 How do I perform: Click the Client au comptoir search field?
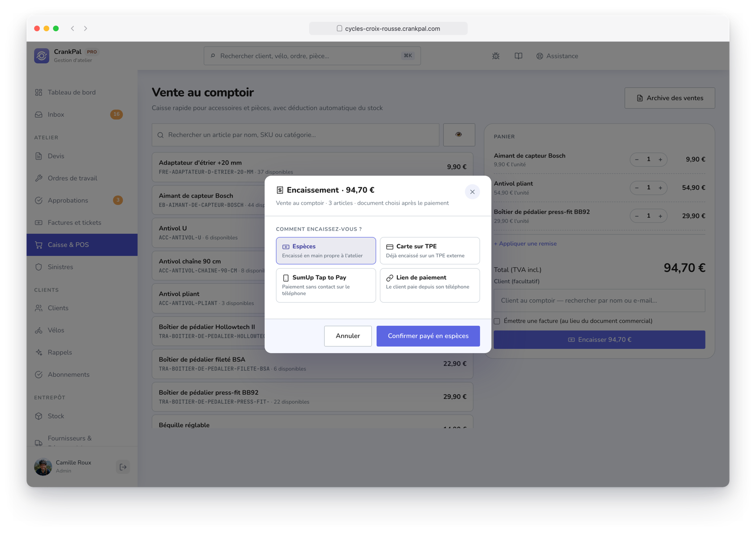[x=599, y=300]
